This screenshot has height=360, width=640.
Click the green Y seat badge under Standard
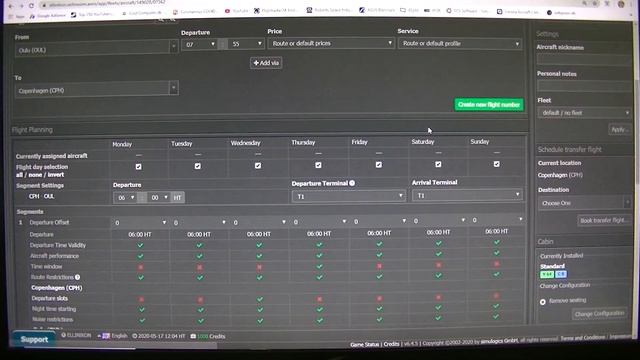coord(547,275)
